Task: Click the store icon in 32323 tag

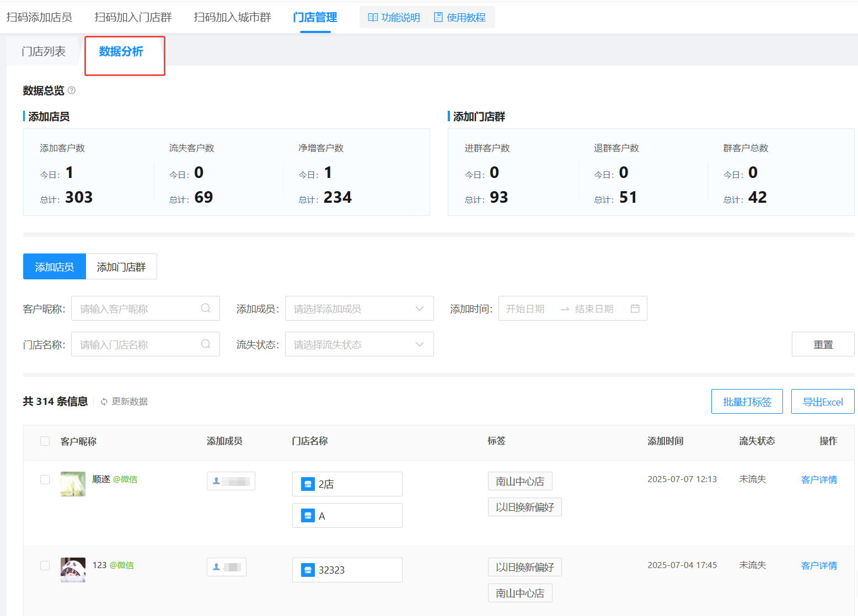Action: pos(308,570)
